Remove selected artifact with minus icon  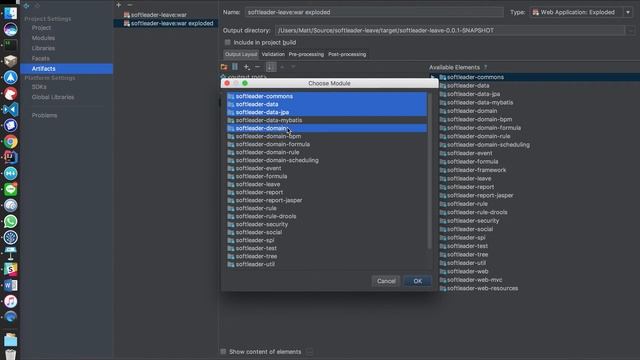coord(130,5)
